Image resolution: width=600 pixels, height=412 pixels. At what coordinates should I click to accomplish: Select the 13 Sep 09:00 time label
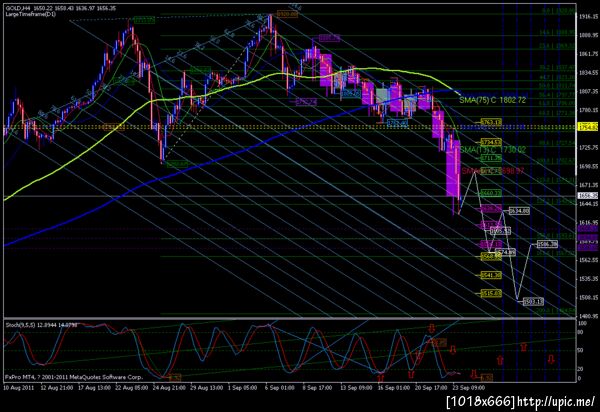(x=357, y=388)
